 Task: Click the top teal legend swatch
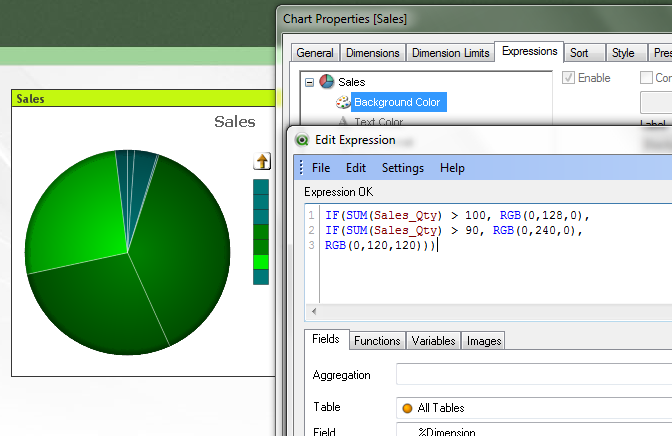pyautogui.click(x=261, y=187)
